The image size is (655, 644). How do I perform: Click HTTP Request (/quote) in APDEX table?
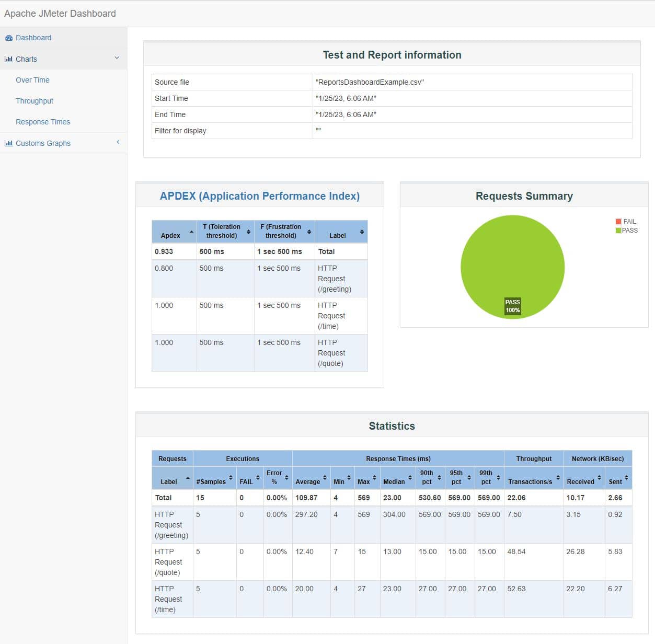tap(331, 353)
